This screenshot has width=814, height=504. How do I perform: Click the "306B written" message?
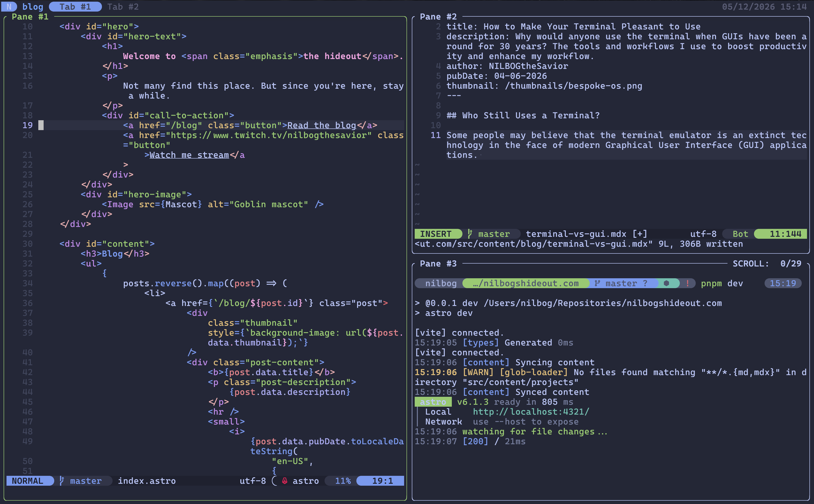coord(711,244)
